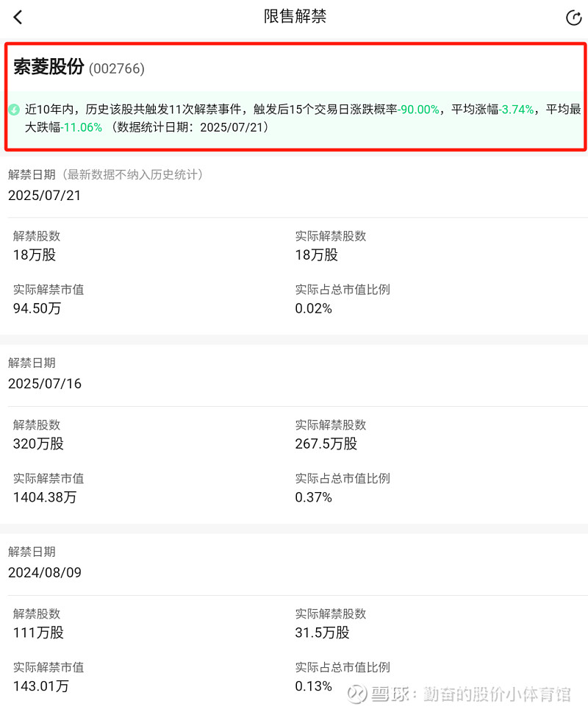This screenshot has height=712, width=588.
Task: Open the 索菱股份 stock title
Action: click(x=49, y=67)
